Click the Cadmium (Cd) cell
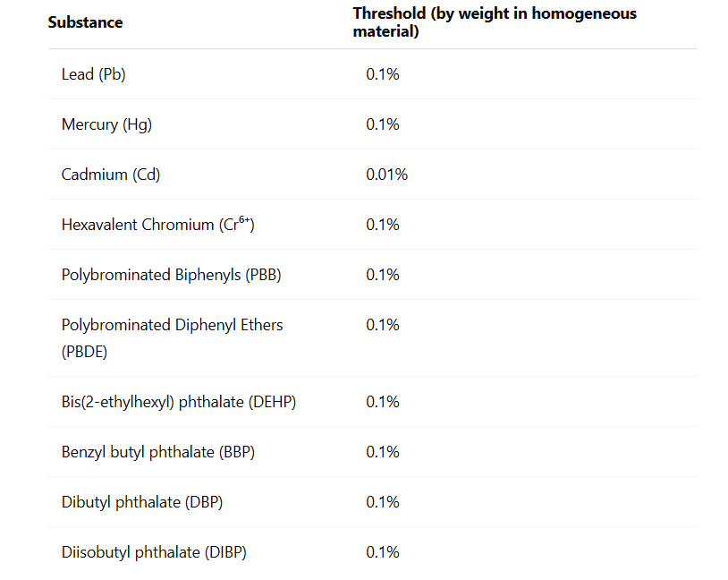This screenshot has width=728, height=580. point(111,175)
